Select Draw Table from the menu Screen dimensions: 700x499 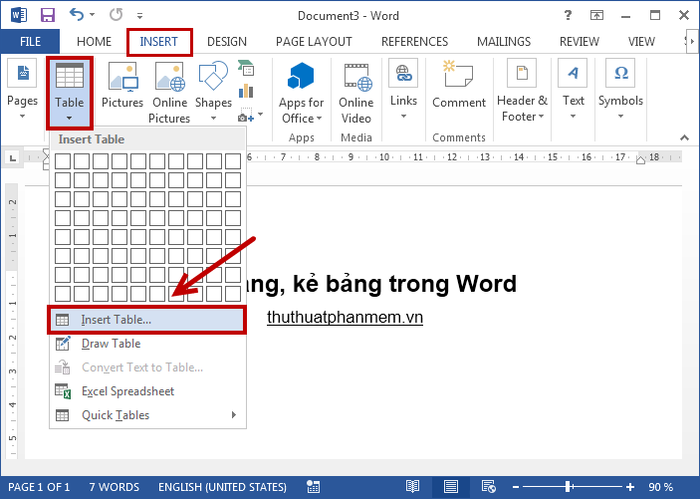(x=147, y=344)
